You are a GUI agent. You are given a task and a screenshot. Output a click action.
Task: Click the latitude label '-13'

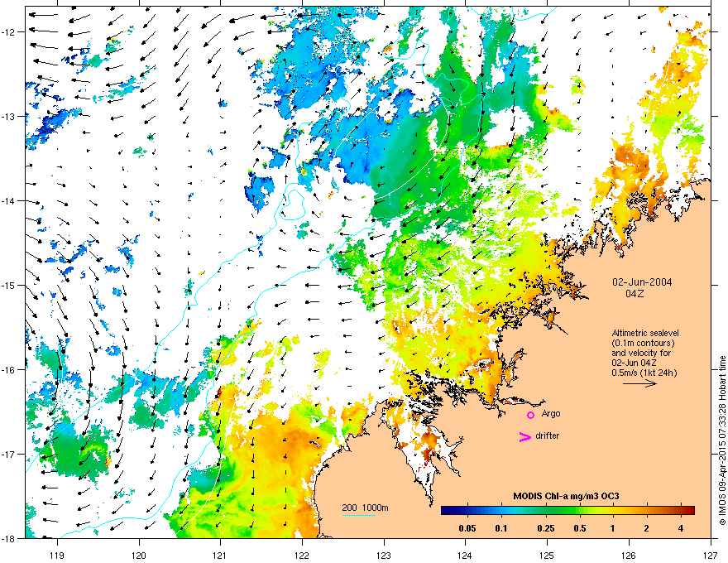point(8,116)
